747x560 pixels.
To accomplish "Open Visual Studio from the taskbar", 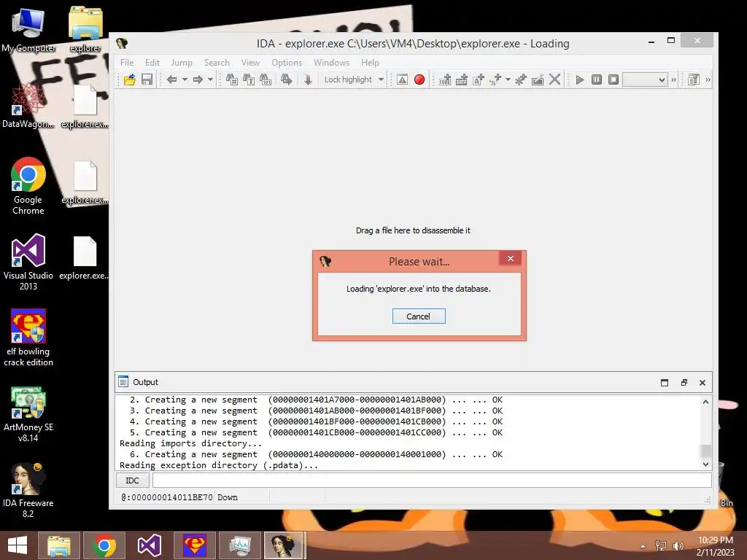I will click(x=150, y=545).
